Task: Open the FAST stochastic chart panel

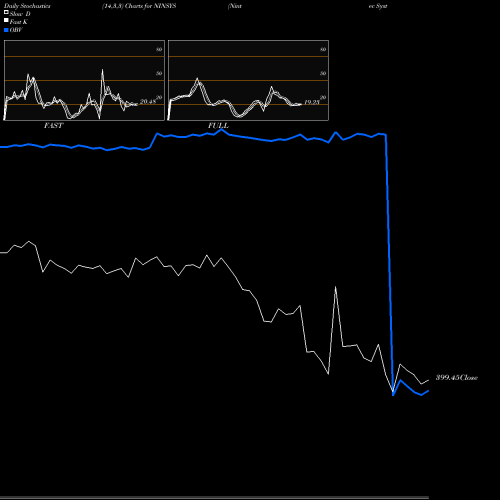Action: coord(84,80)
